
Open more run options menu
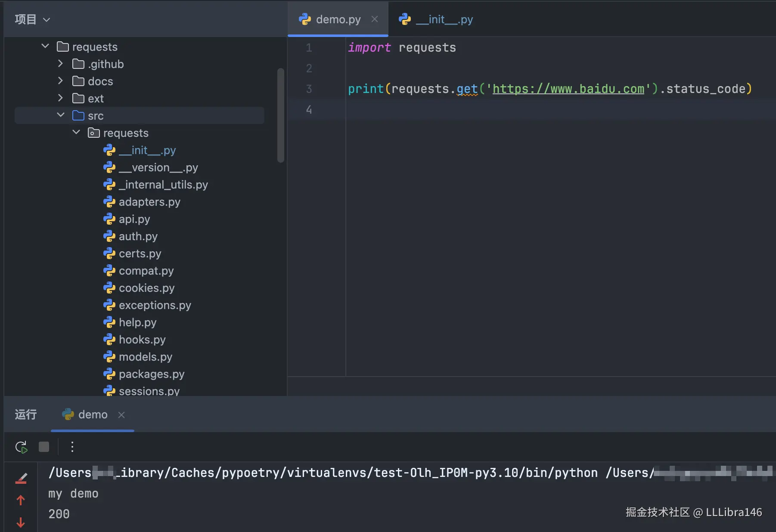[x=72, y=447]
